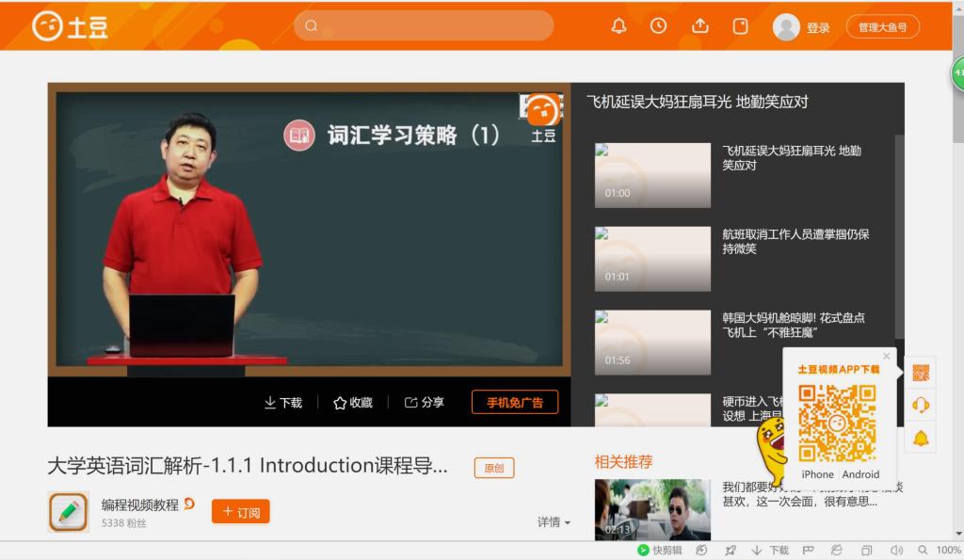This screenshot has width=964, height=560.
Task: Toggle 订阅 subscribe to 编程视频教程
Action: [x=240, y=511]
